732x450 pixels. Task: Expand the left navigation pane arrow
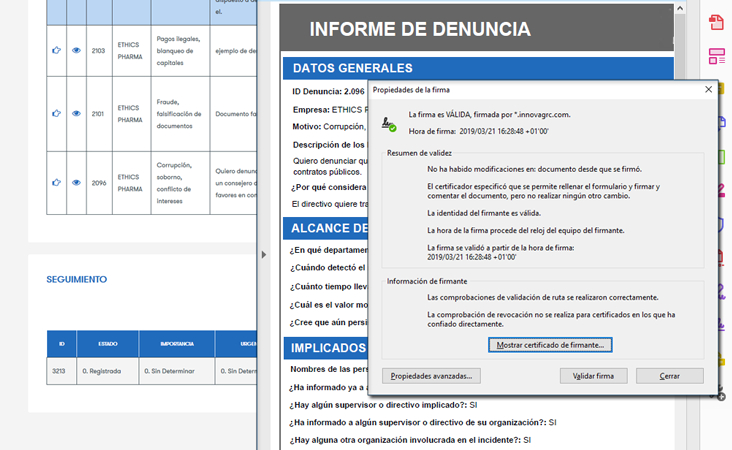coord(264,255)
